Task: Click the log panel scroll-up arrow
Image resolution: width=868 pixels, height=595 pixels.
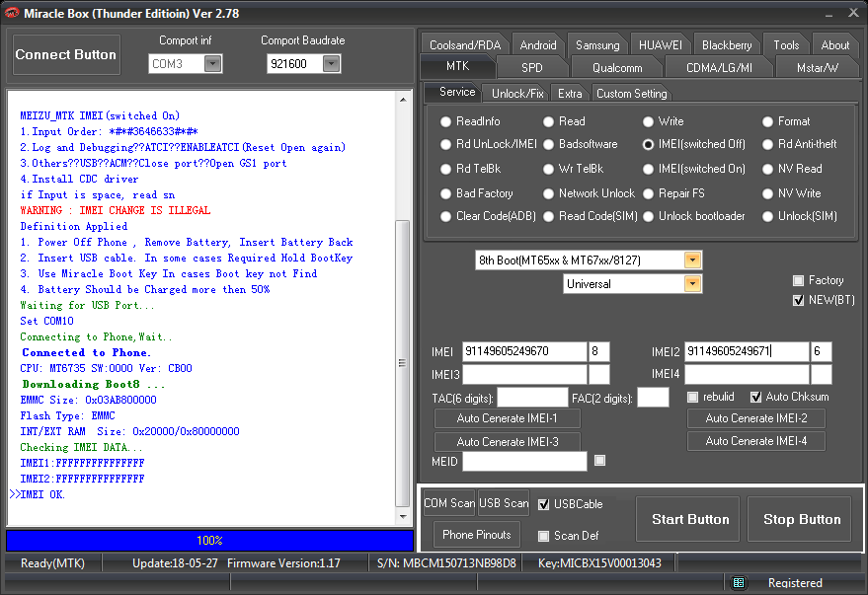Action: coord(403,100)
